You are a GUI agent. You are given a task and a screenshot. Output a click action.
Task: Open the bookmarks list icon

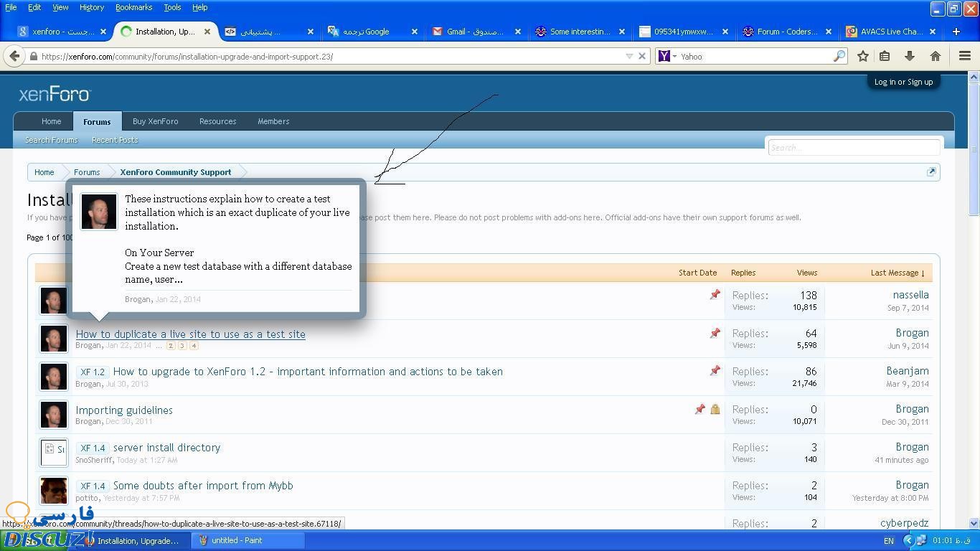tap(885, 56)
